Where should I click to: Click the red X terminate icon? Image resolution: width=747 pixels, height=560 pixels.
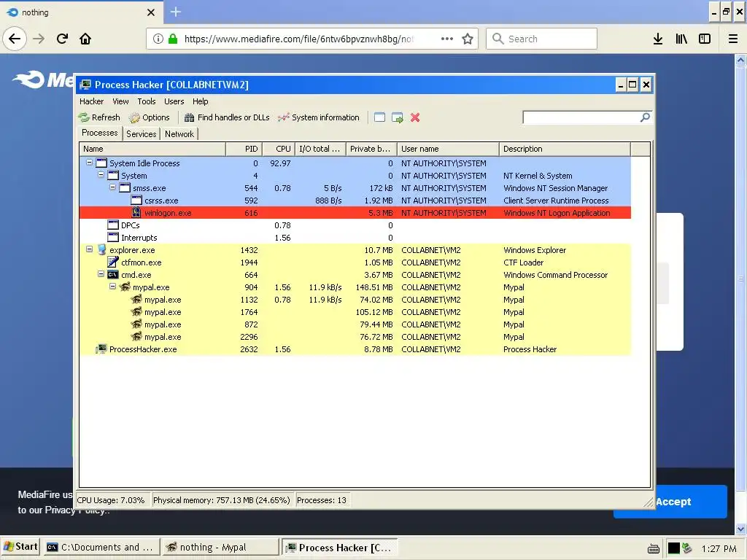tap(415, 117)
